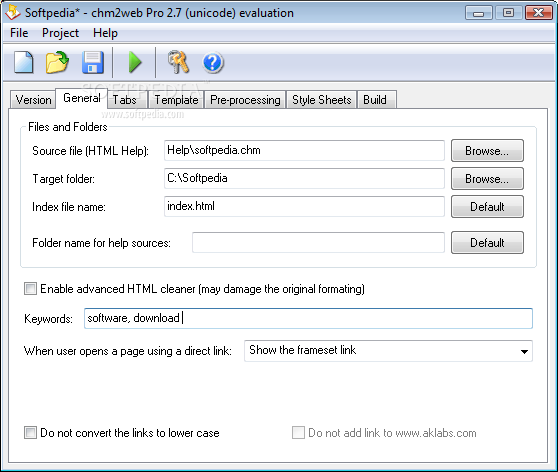Screen dimensions: 558x472
Task: Switch to the Version tab
Action: 33,100
